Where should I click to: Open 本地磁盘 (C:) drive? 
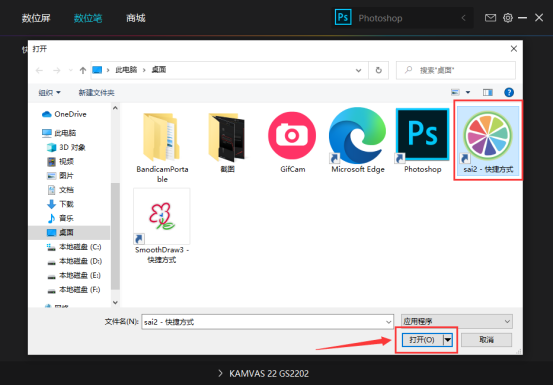(74, 247)
